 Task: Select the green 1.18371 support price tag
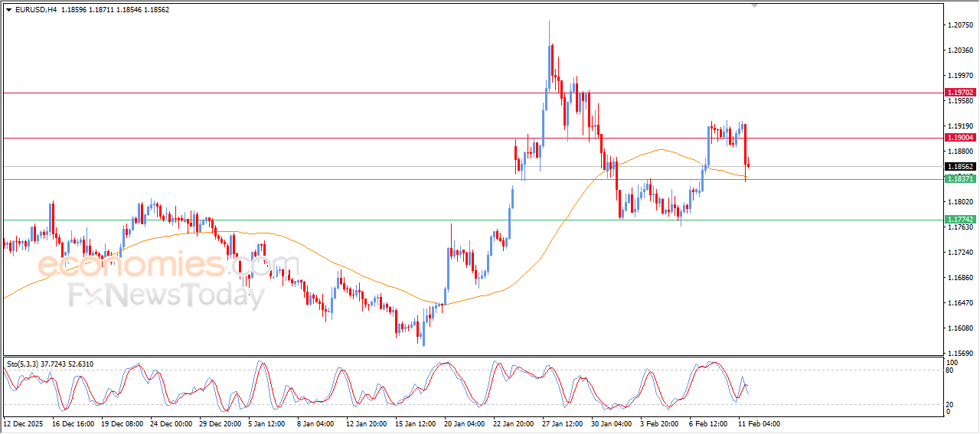(960, 178)
